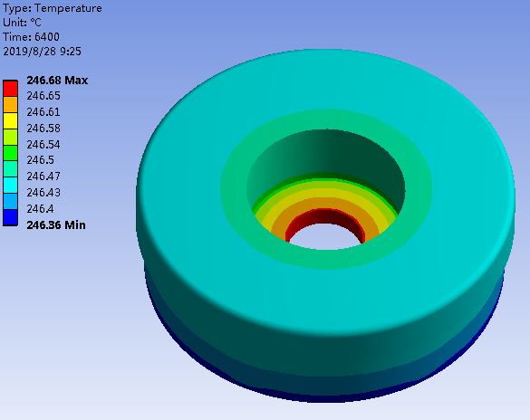Click the 'Type: Temperature' label
The image size is (530, 420).
point(53,8)
